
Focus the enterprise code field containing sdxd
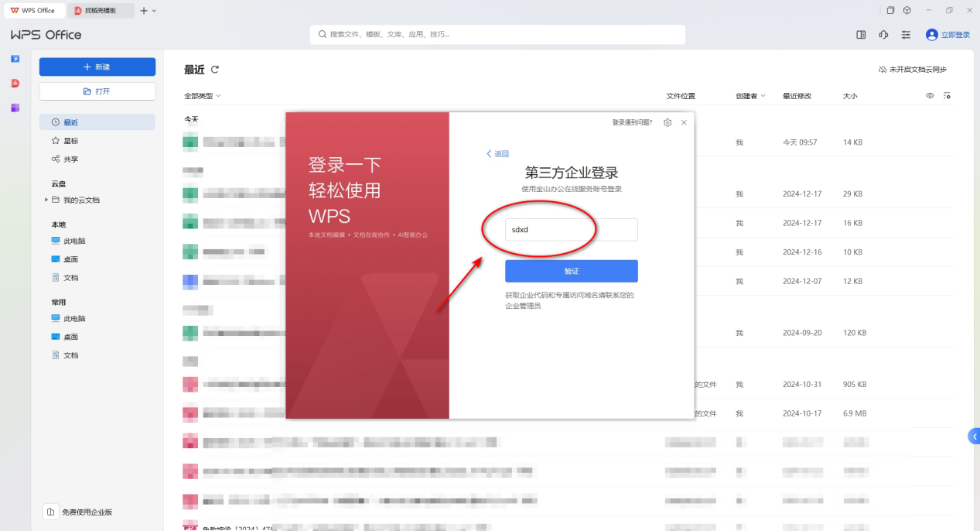[572, 230]
